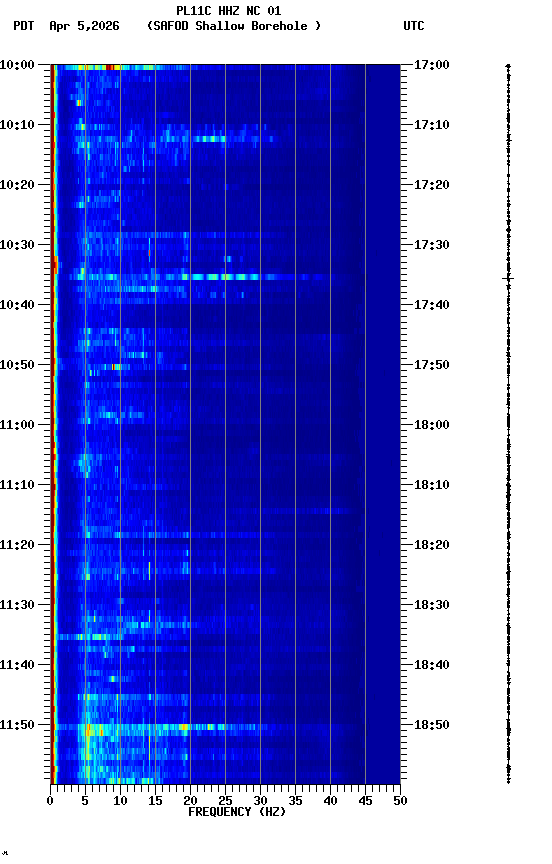The image size is (552, 864).
Task: Click the 17:20 UTC time label
Action: coord(432,185)
